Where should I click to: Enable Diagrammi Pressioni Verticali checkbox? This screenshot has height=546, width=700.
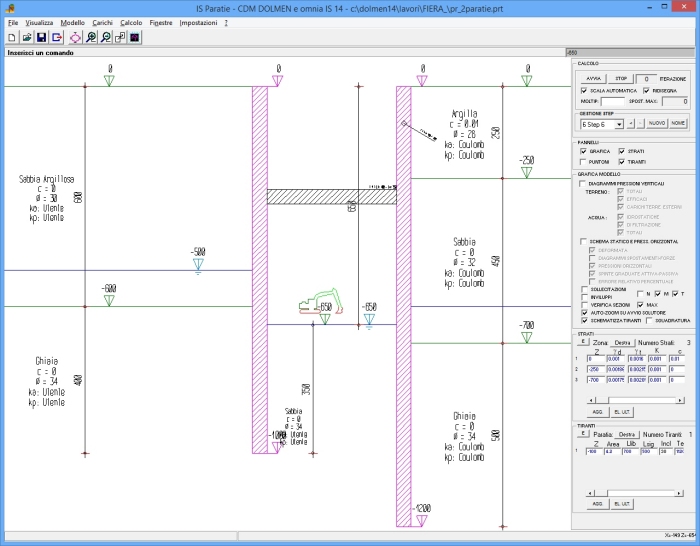point(582,183)
